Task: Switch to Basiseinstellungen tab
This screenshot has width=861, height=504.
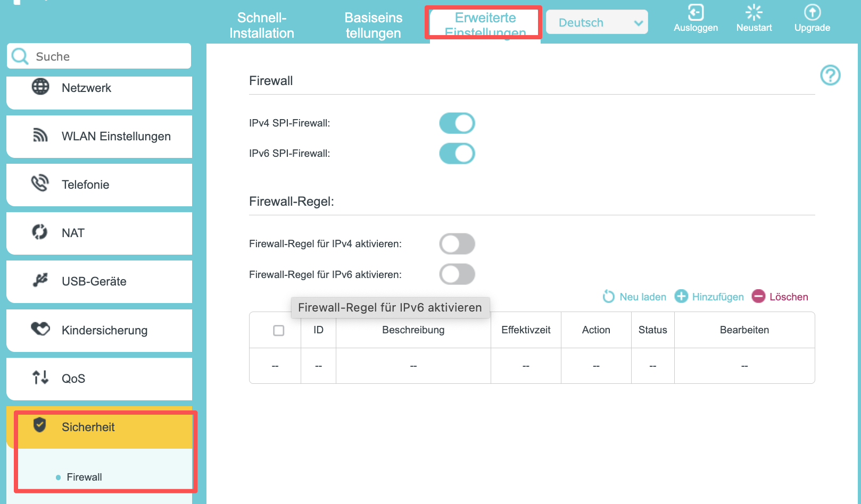Action: [x=374, y=26]
